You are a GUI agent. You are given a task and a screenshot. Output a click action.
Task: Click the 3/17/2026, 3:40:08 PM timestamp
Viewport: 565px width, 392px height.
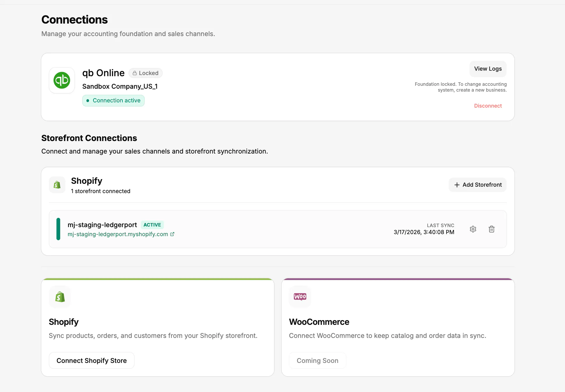424,232
